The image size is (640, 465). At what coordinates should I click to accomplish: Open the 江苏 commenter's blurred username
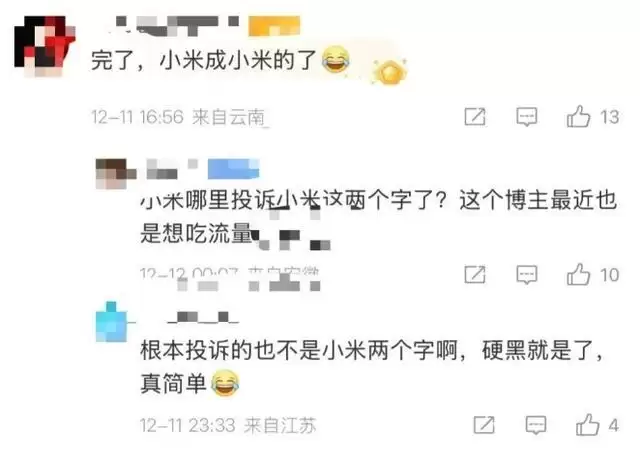pos(203,317)
